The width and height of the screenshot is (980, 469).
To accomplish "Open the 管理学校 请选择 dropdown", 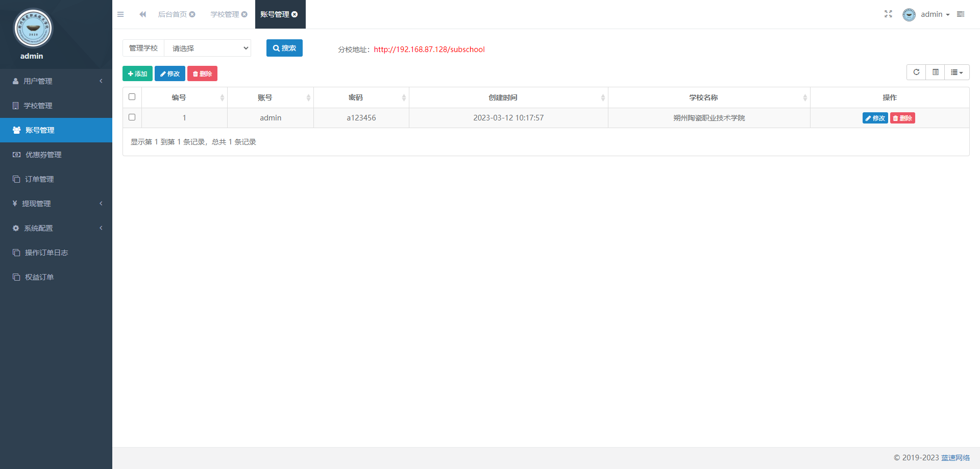I will [208, 48].
